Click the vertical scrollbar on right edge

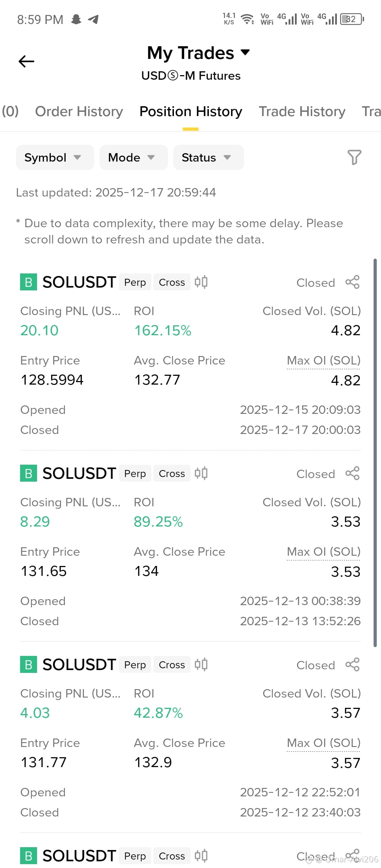375,453
